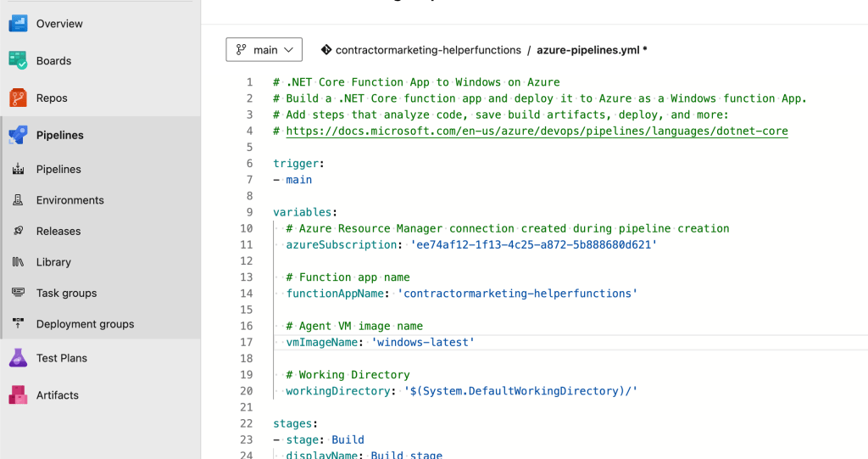Click the Library books icon
The width and height of the screenshot is (868, 459).
click(x=19, y=261)
